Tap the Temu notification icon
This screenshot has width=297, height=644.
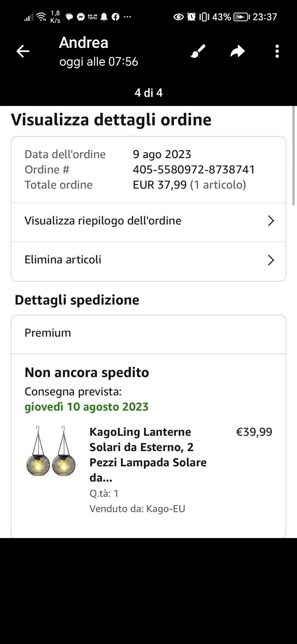tap(92, 17)
